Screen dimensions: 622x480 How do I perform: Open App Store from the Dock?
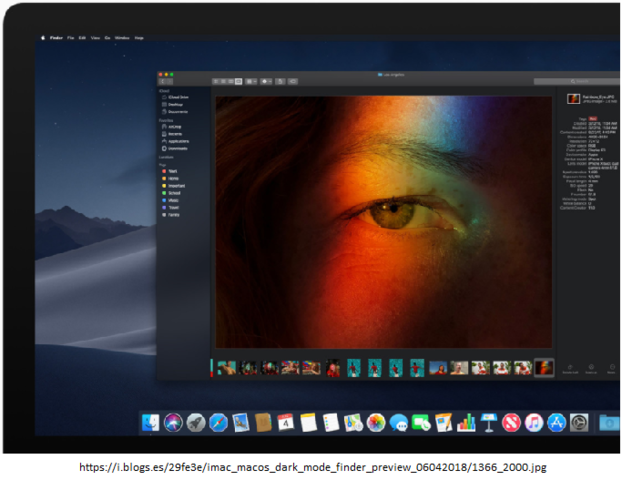click(557, 422)
